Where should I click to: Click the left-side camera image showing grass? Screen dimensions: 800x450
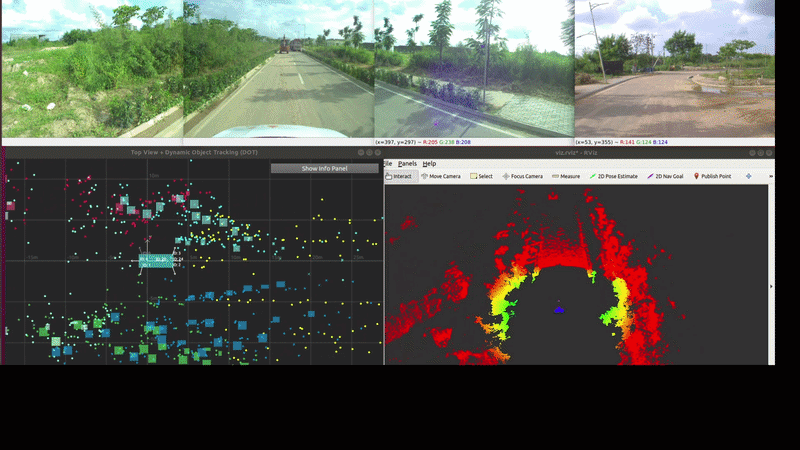92,69
